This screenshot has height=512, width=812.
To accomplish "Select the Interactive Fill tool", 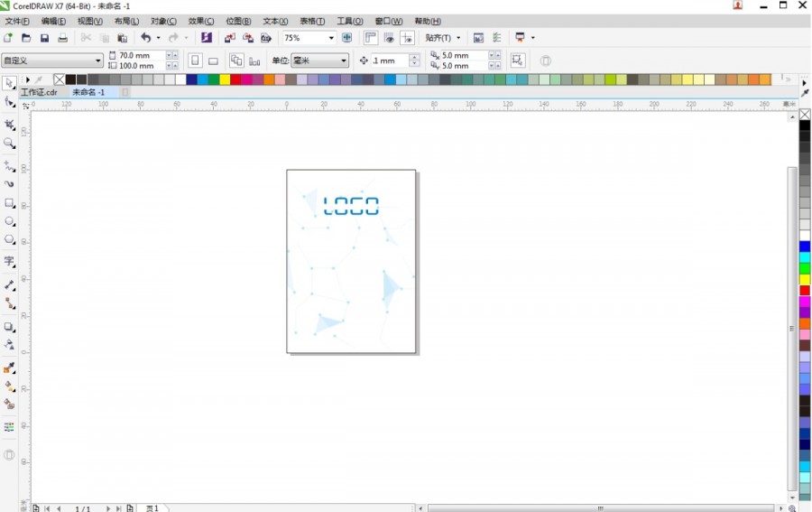I will (9, 386).
